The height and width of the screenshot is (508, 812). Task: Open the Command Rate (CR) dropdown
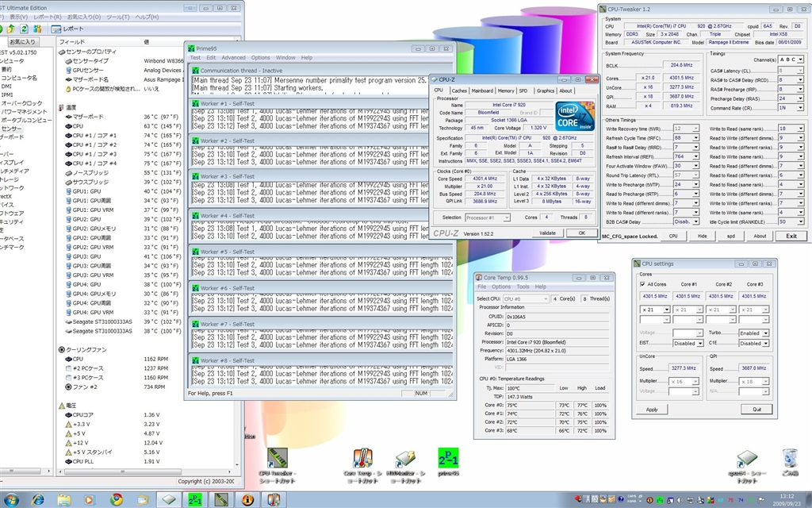tap(791, 108)
